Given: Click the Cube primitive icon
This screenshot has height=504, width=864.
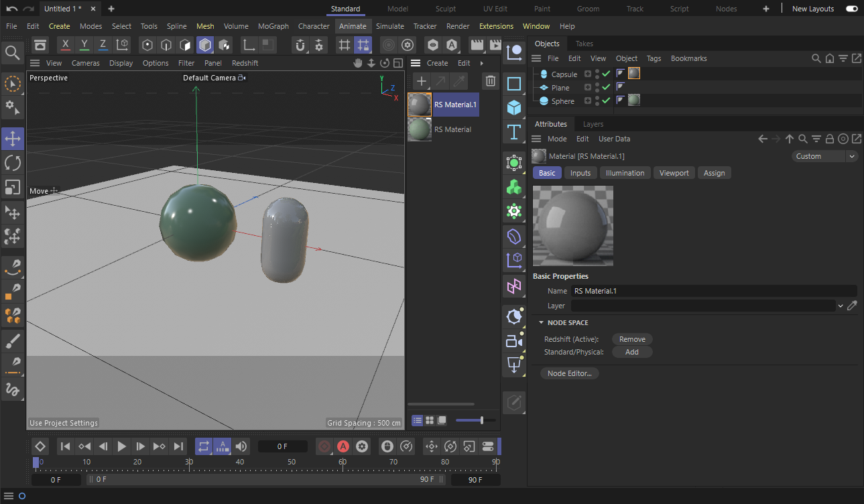Looking at the screenshot, I should (x=514, y=108).
